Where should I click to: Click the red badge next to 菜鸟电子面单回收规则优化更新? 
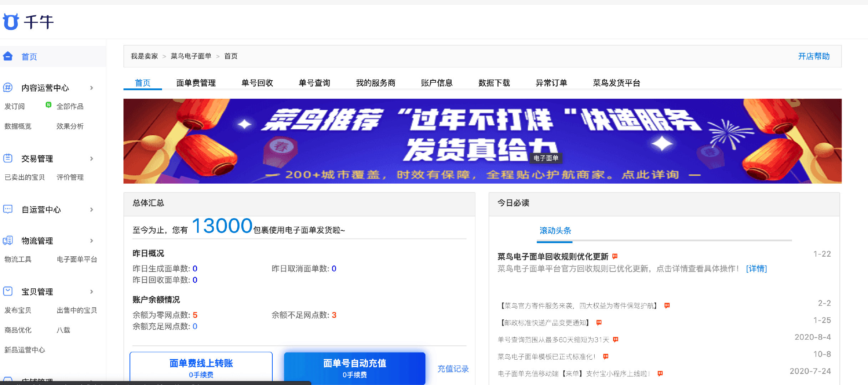point(615,256)
